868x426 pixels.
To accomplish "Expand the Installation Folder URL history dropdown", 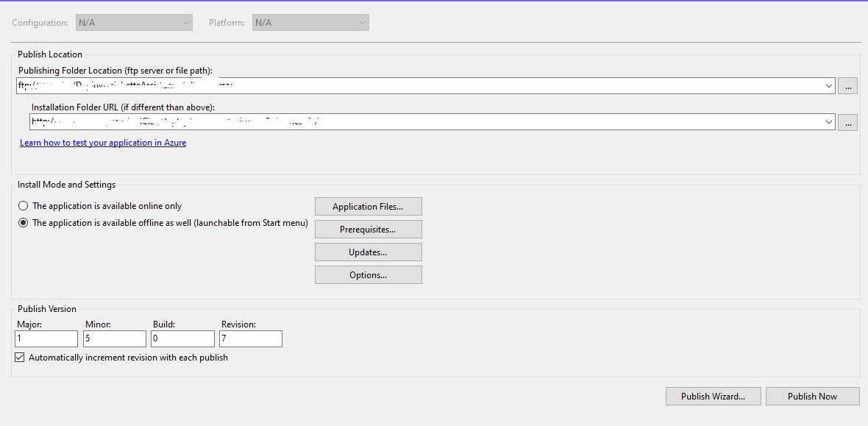I will pyautogui.click(x=829, y=122).
